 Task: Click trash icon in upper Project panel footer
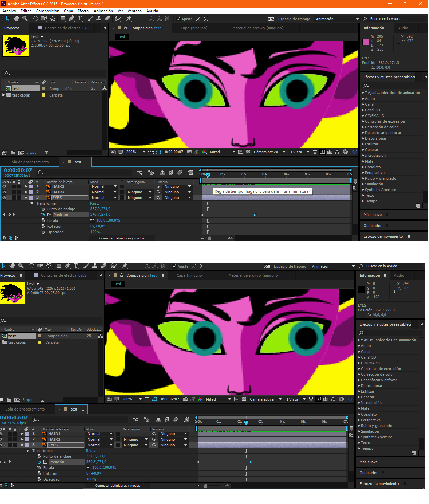click(46, 153)
